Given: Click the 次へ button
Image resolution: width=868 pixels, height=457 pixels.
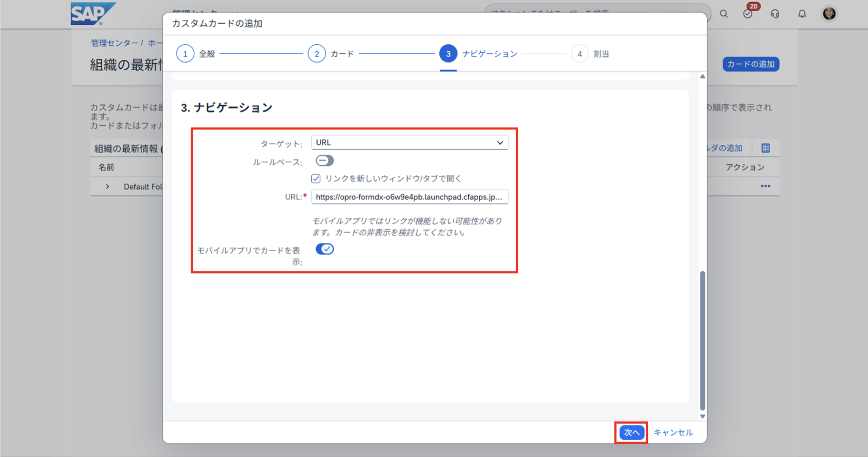Looking at the screenshot, I should click(631, 433).
